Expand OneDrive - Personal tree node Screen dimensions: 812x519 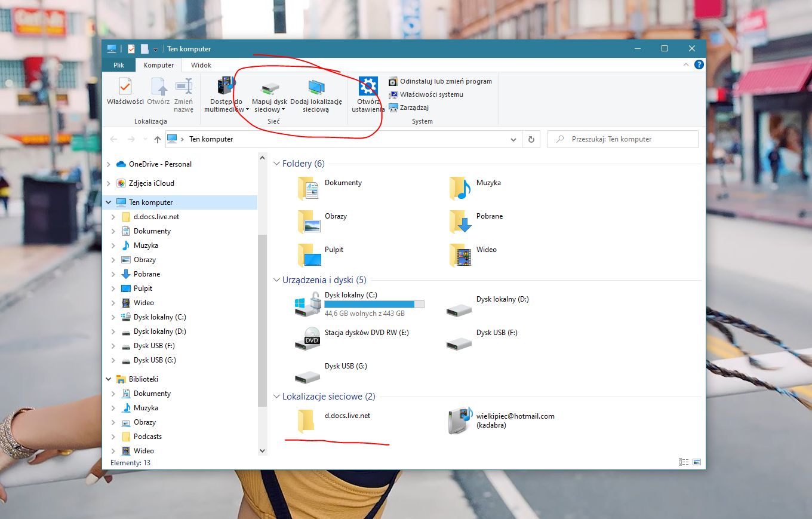[x=108, y=164]
